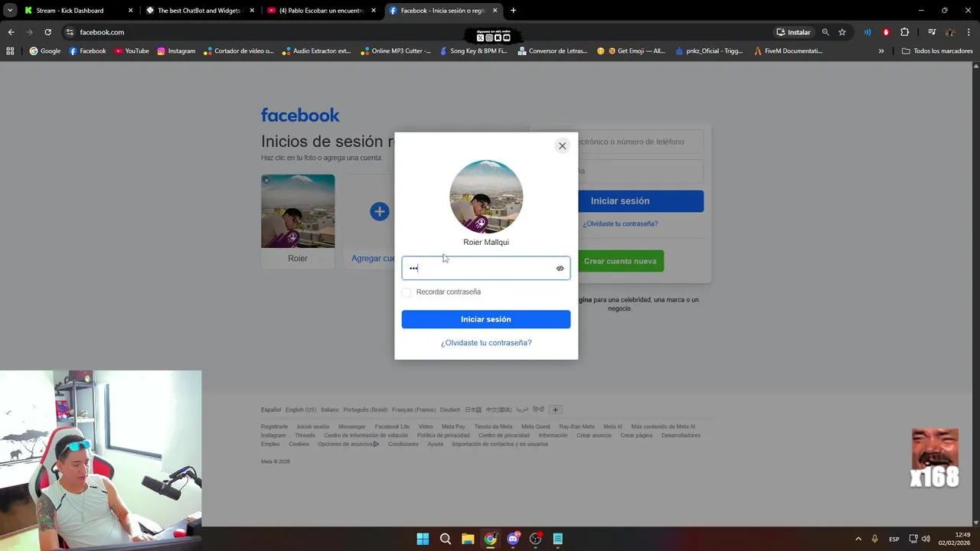Open Opciones de anuncios footer link

pos(348,444)
